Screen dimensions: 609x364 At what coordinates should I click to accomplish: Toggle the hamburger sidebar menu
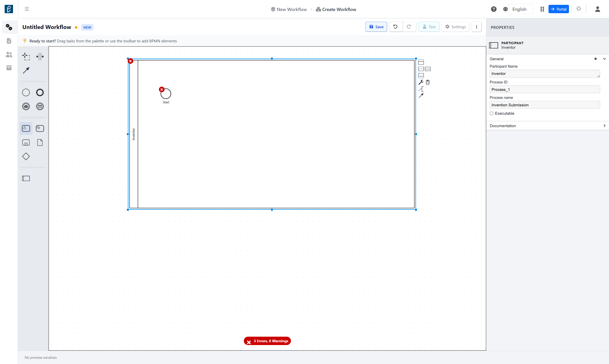click(27, 9)
